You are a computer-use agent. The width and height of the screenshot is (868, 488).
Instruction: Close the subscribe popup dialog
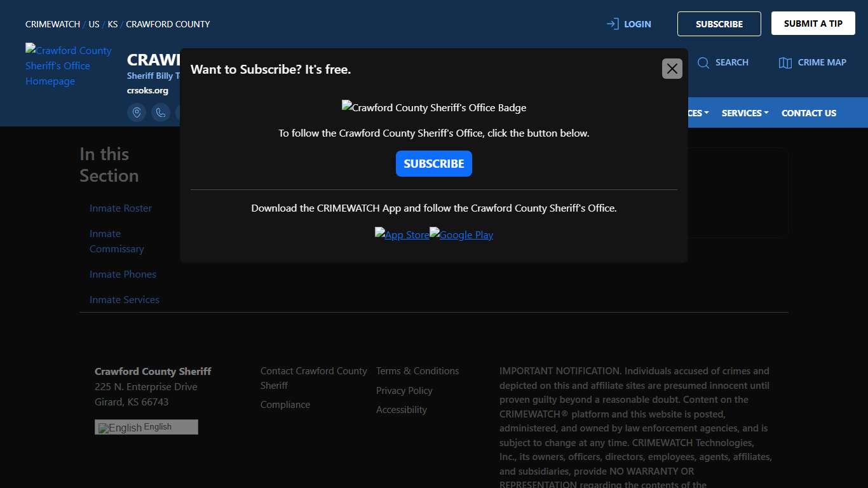point(672,69)
